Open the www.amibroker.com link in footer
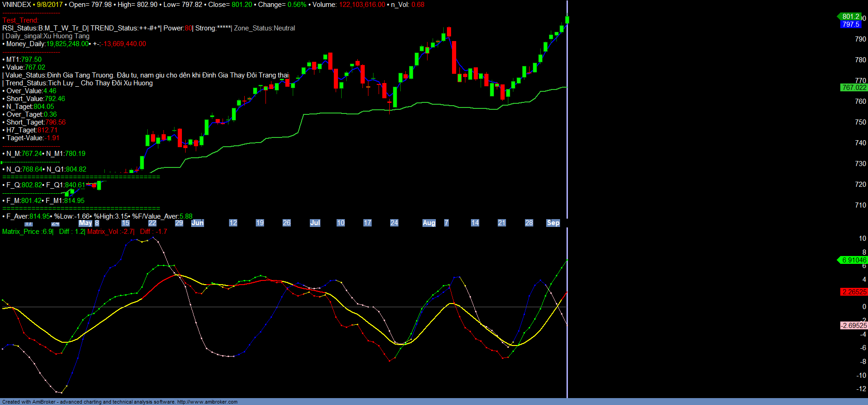This screenshot has width=868, height=405. tap(207, 402)
